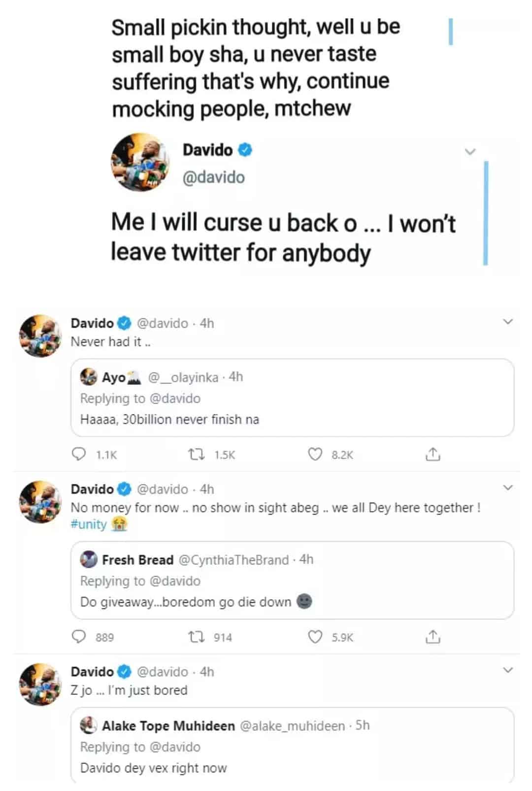Click Davido's large profile picture
Screen dimensions: 532x791
click(x=140, y=162)
